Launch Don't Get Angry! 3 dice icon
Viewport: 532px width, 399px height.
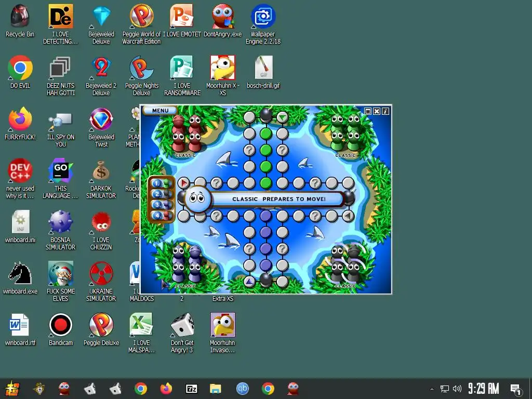(182, 333)
